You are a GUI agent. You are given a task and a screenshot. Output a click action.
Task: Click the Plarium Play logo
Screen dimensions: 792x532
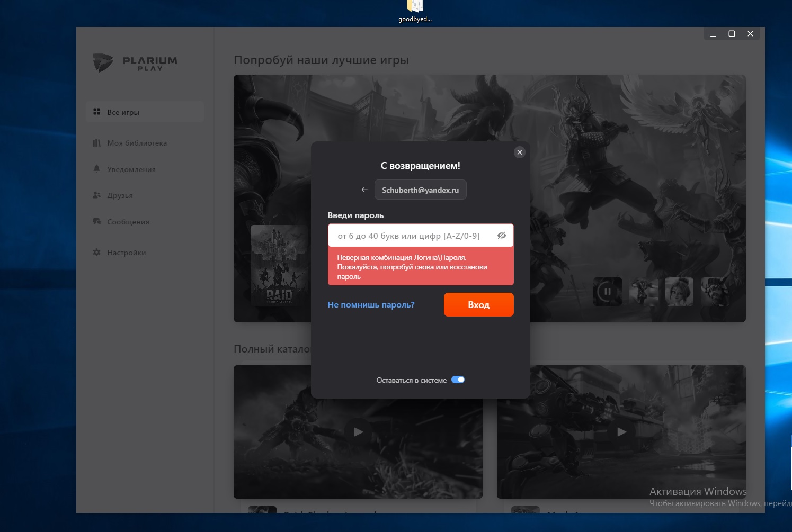(135, 63)
